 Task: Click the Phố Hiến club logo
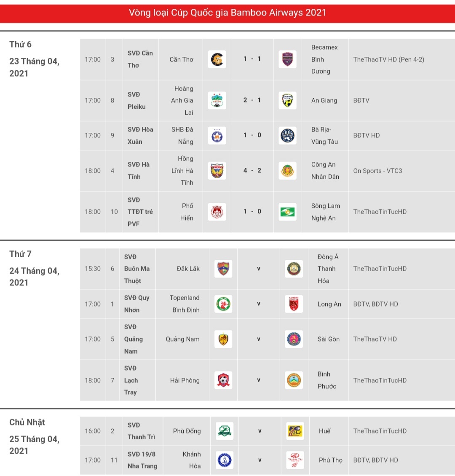(217, 212)
